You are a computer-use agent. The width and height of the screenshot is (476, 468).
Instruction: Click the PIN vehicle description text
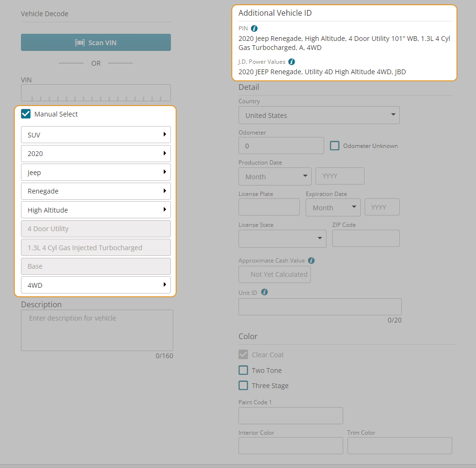(x=344, y=43)
